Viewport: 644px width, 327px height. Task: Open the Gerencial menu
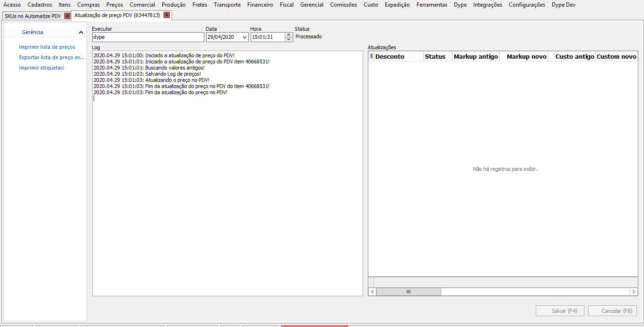312,5
